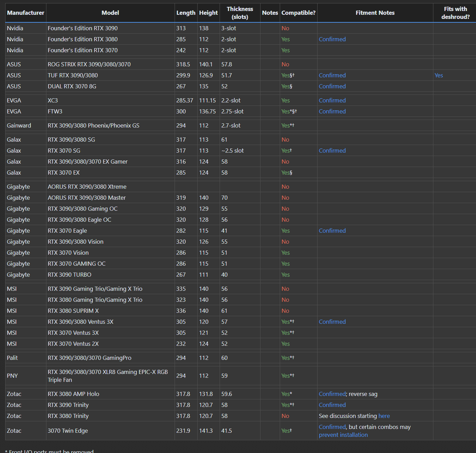Open Confirmed link for DUAL RTX 3070 8G

pos(332,86)
